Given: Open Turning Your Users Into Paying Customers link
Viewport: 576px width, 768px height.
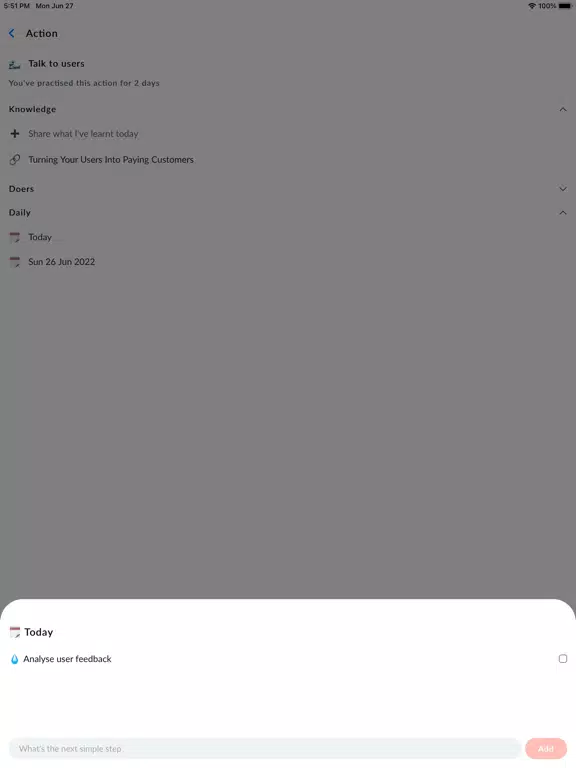Looking at the screenshot, I should coord(111,159).
